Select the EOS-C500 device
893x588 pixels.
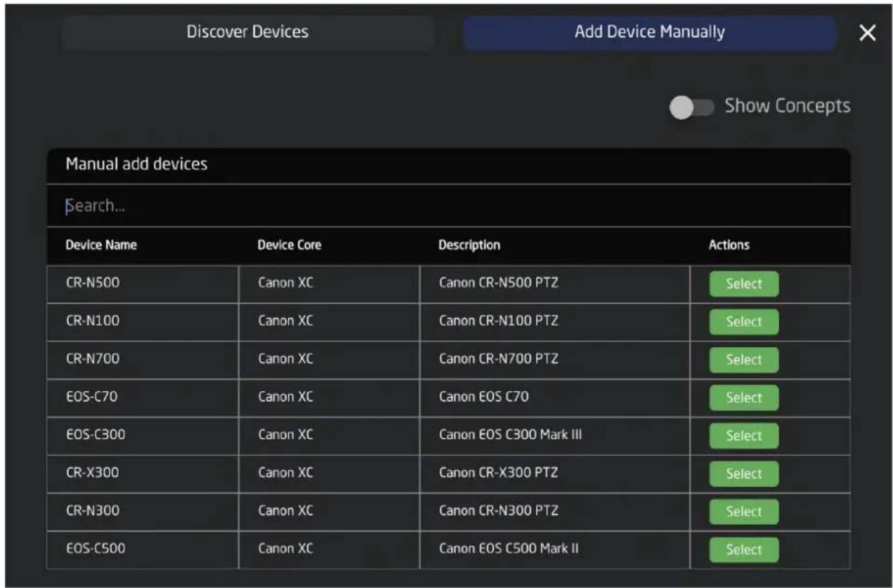click(x=744, y=549)
